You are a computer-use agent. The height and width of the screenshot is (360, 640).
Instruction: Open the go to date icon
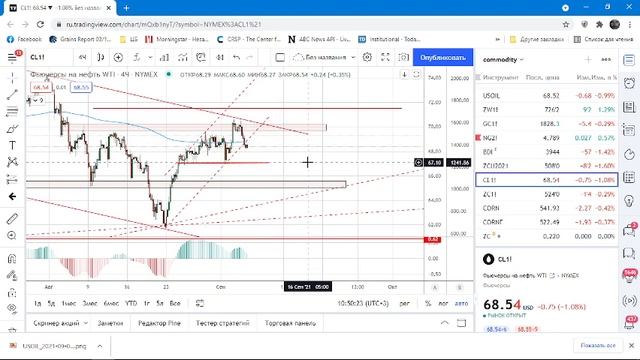(200, 303)
